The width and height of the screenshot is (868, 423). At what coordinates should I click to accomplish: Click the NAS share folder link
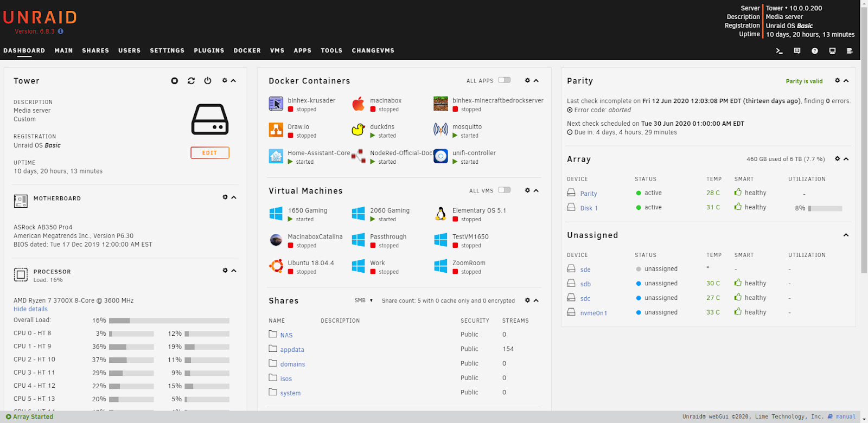pos(286,335)
